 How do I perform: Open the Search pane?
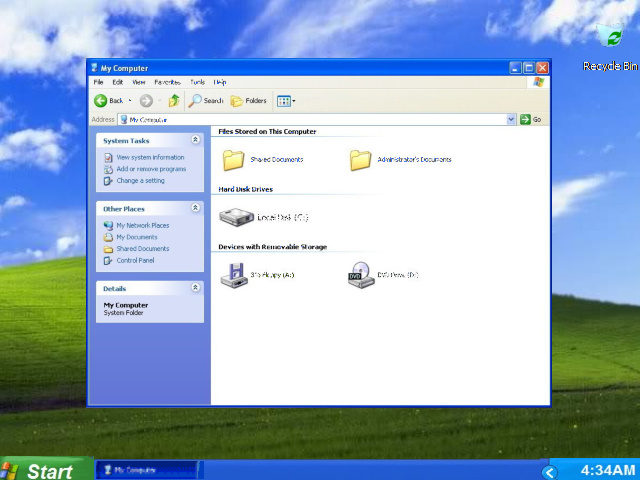(206, 100)
